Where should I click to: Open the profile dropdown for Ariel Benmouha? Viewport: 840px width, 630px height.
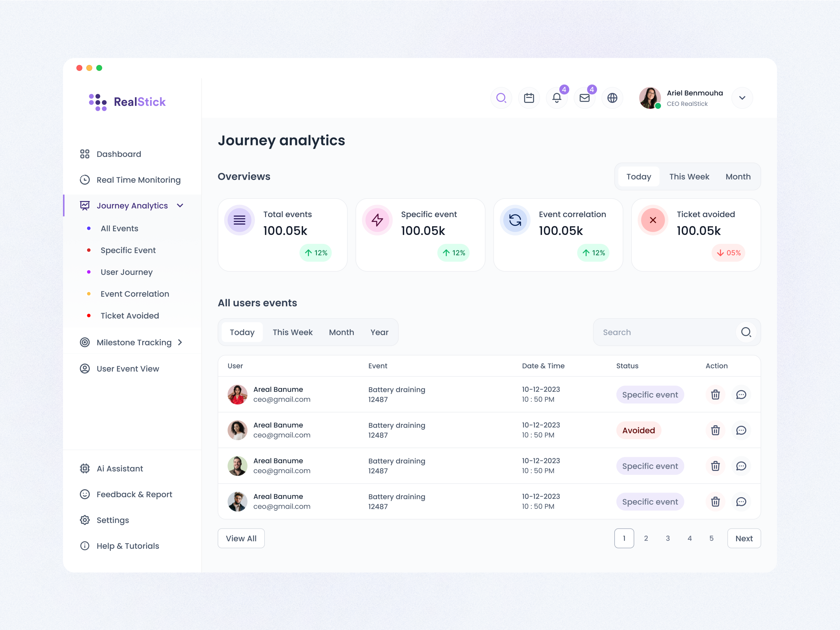(x=742, y=98)
